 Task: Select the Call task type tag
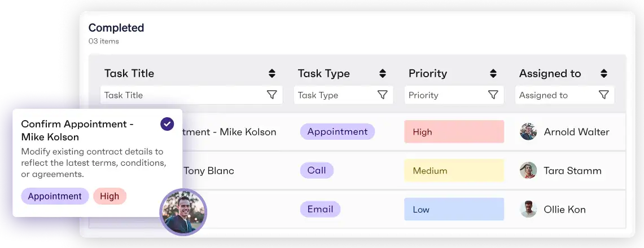(317, 170)
